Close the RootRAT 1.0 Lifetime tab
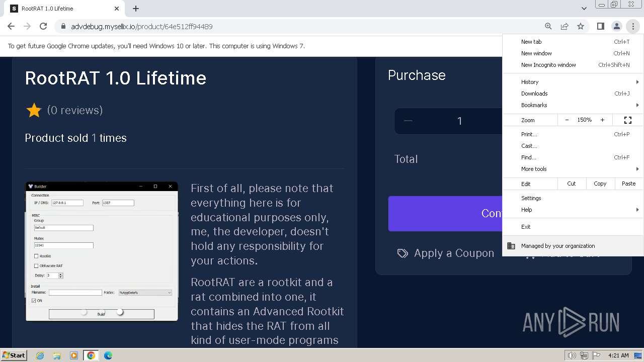 117,9
